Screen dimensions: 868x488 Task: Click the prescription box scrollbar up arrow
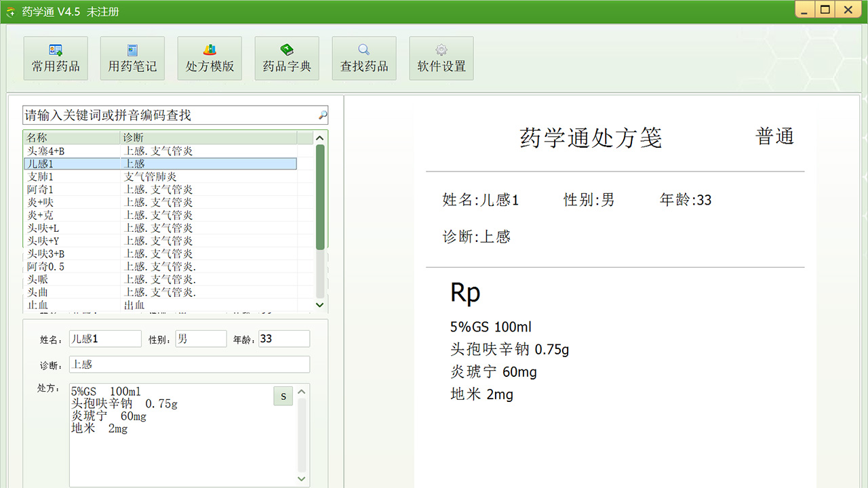click(x=301, y=391)
